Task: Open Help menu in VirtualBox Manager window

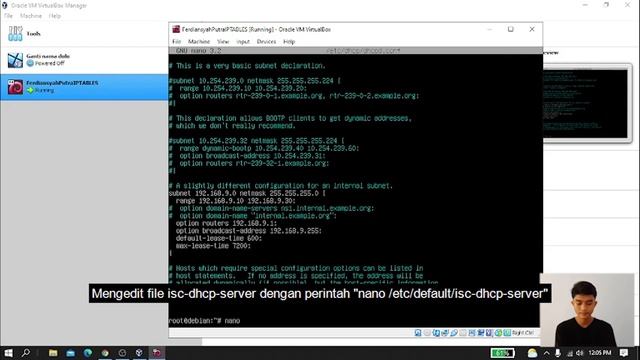Action: point(55,16)
